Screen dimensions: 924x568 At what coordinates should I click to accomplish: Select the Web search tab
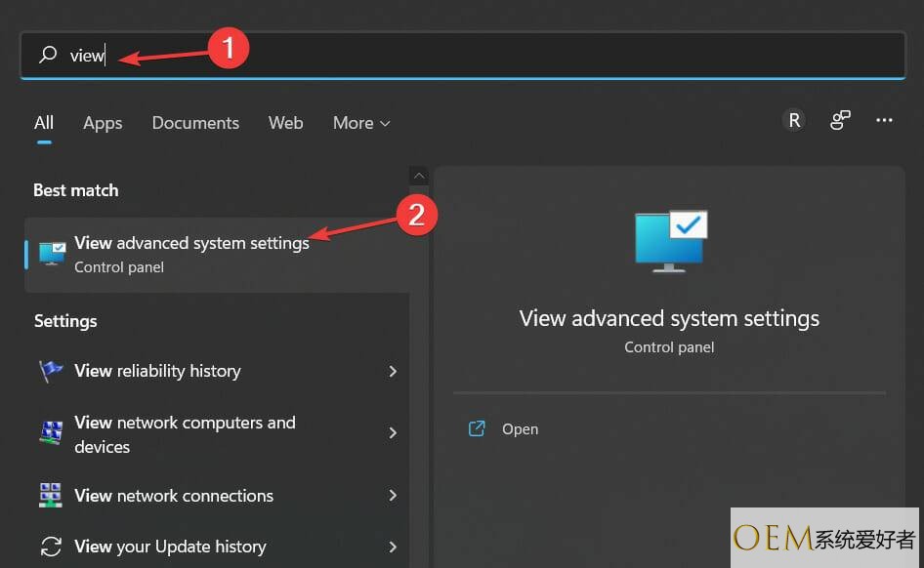tap(285, 123)
